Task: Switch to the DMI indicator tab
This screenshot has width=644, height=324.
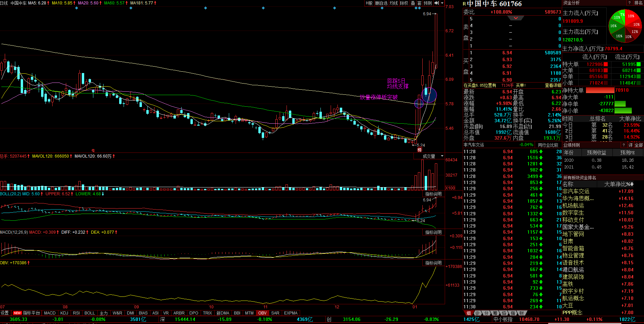Action: click(x=130, y=313)
